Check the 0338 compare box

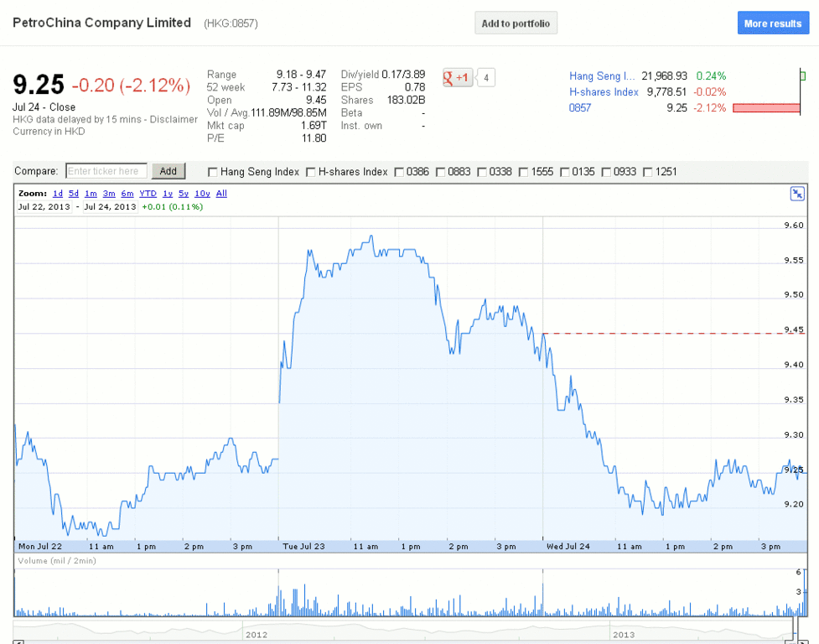tap(482, 172)
